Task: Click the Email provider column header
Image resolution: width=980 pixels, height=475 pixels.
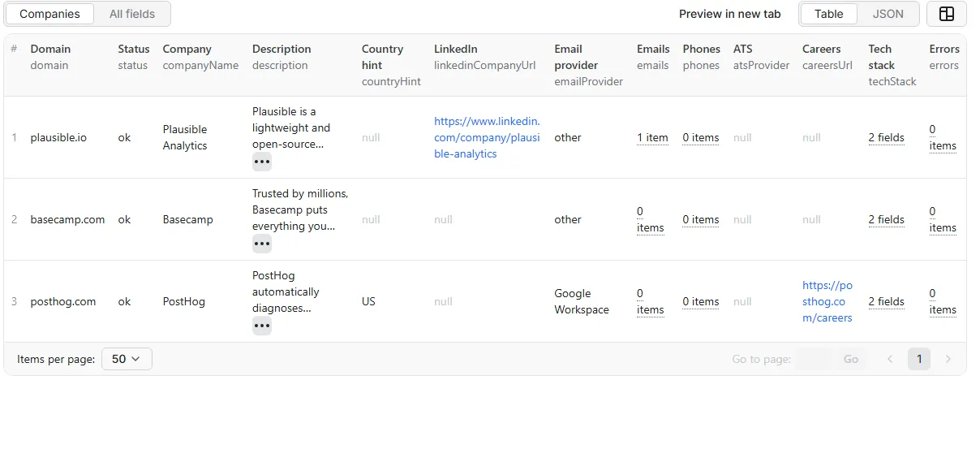Action: (x=589, y=65)
